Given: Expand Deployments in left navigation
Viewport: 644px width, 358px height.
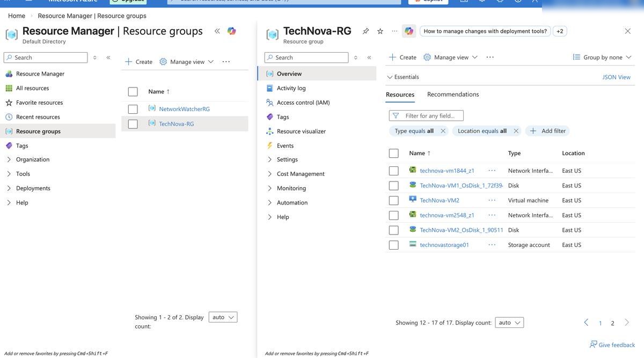Looking at the screenshot, I should tap(9, 188).
